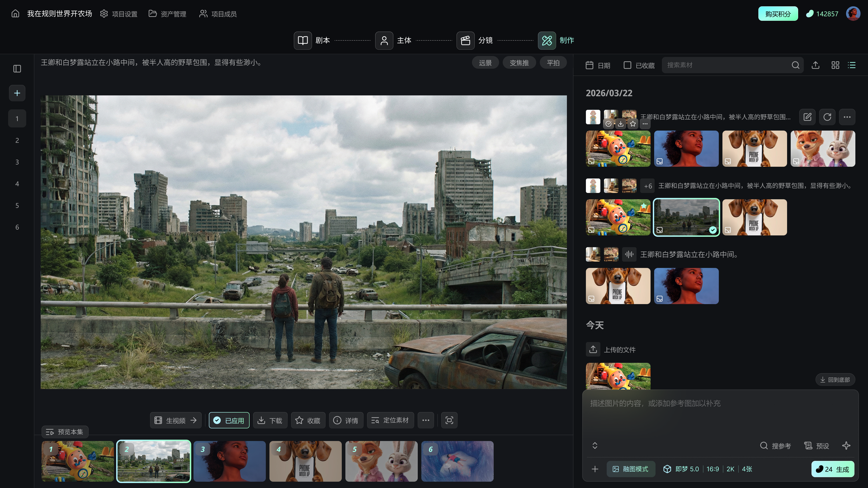Download hovered thumbnail via overlay icon
The image size is (868, 488).
[x=621, y=124]
